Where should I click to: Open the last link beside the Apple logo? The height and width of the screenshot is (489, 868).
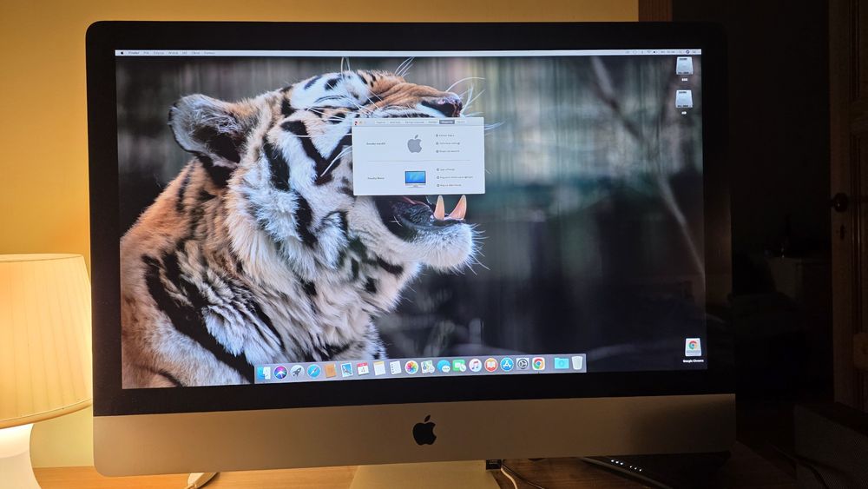[448, 151]
